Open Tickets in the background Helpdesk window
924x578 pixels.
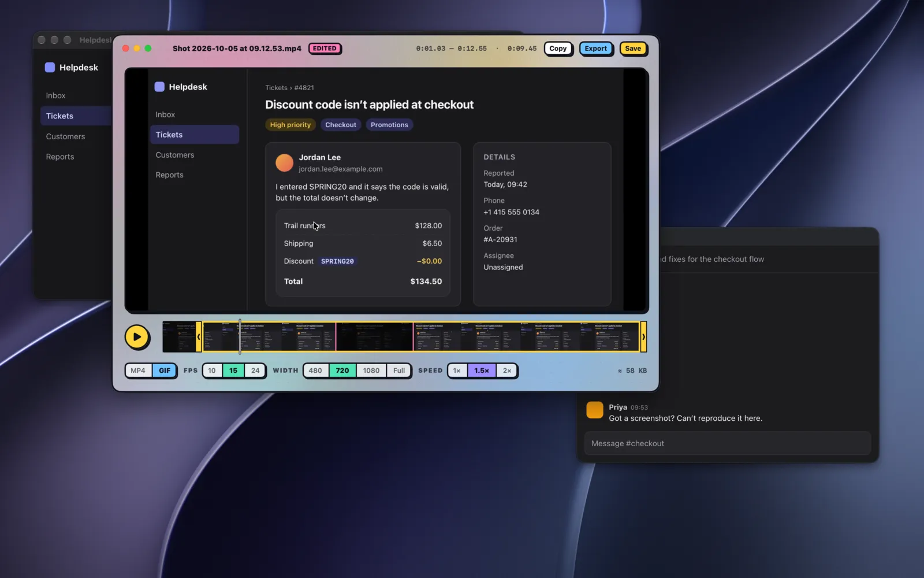tap(75, 116)
